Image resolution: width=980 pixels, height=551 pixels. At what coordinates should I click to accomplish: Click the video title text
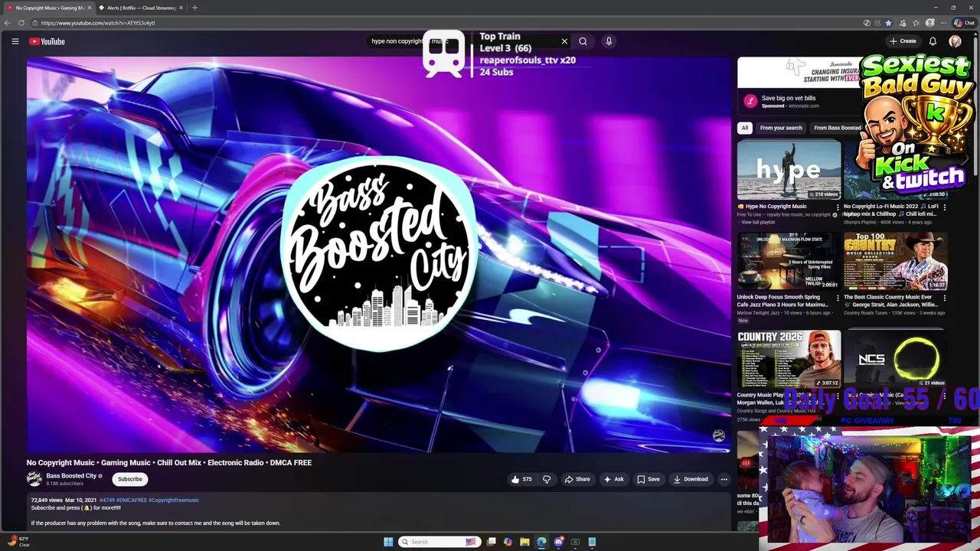point(169,462)
